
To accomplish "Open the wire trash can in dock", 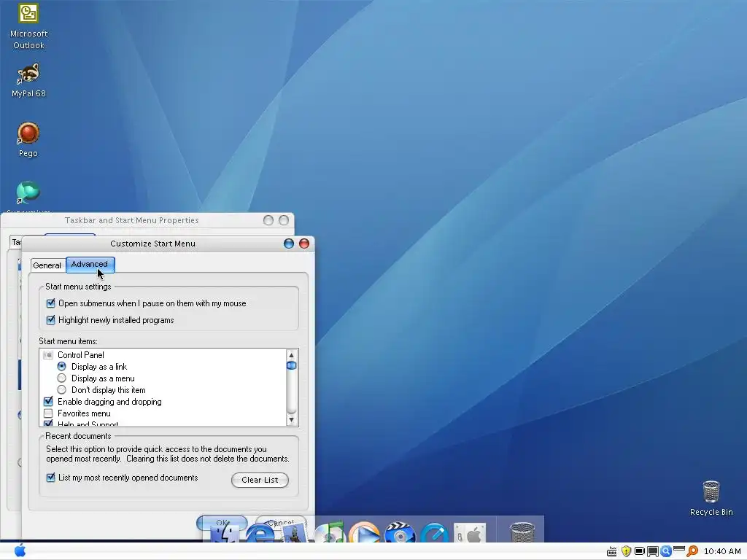I will pyautogui.click(x=522, y=532).
